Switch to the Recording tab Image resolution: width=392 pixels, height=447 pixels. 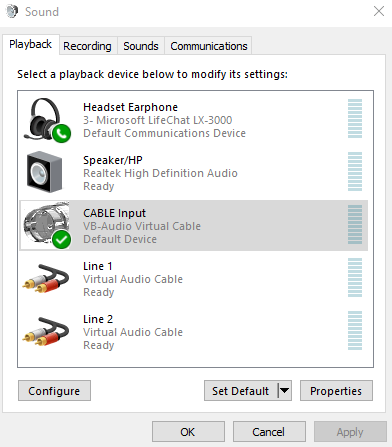pyautogui.click(x=87, y=46)
